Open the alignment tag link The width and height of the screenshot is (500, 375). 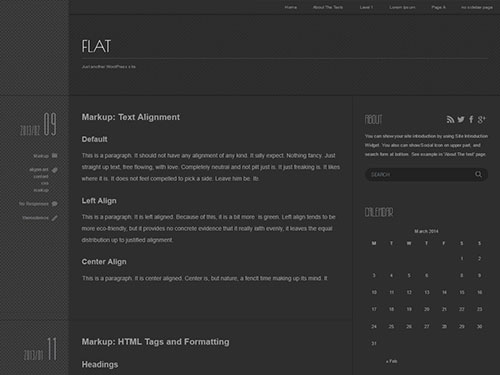[39, 170]
